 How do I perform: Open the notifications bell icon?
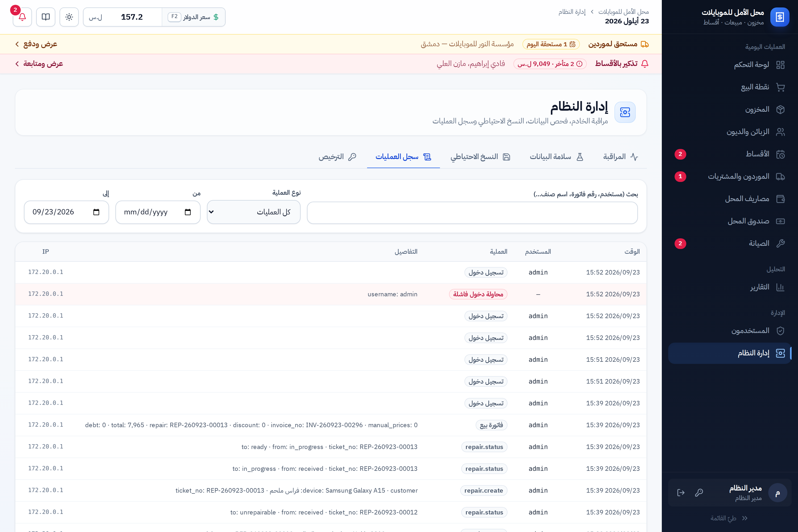click(22, 17)
